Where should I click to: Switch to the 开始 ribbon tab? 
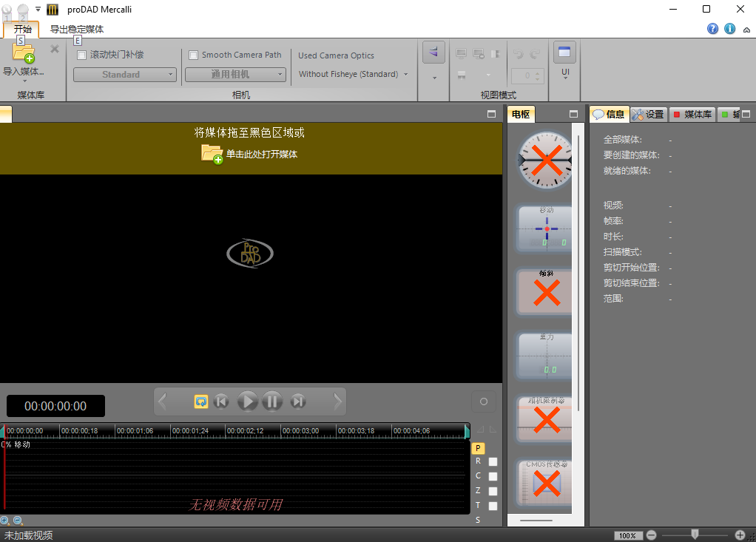(22, 30)
